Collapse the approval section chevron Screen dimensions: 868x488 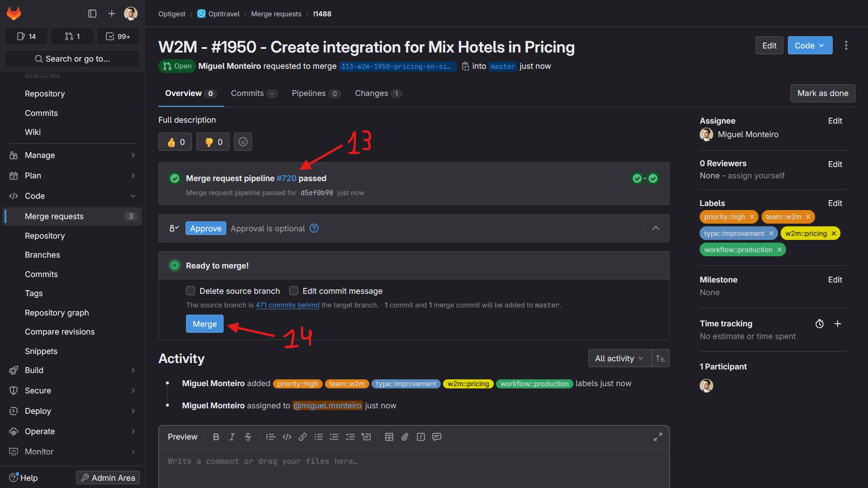(x=655, y=228)
